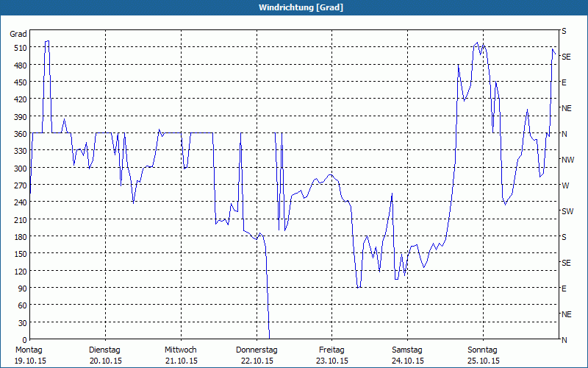Select the date 24.10.15
The height and width of the screenshot is (368, 588).
408,361
